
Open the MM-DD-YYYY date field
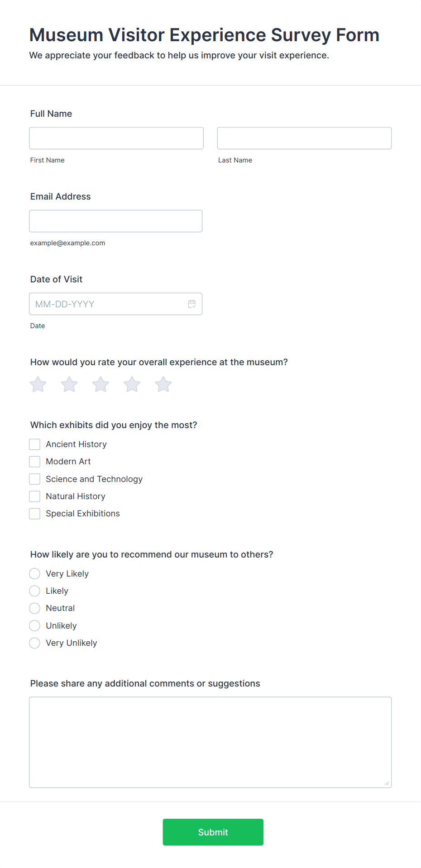116,304
